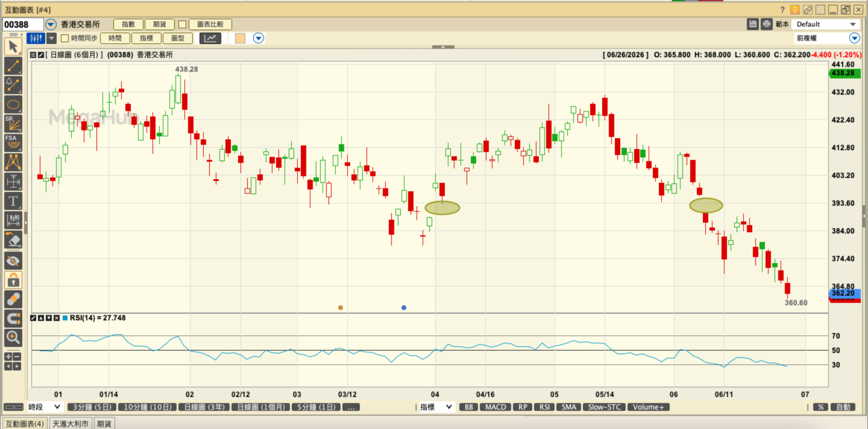Activate the magnet snap tool
Image resolution: width=868 pixels, height=429 pixels.
coord(13,318)
